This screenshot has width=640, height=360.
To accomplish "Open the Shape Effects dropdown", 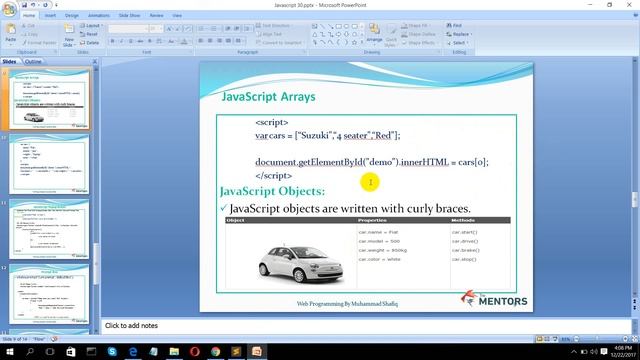I will coord(419,43).
